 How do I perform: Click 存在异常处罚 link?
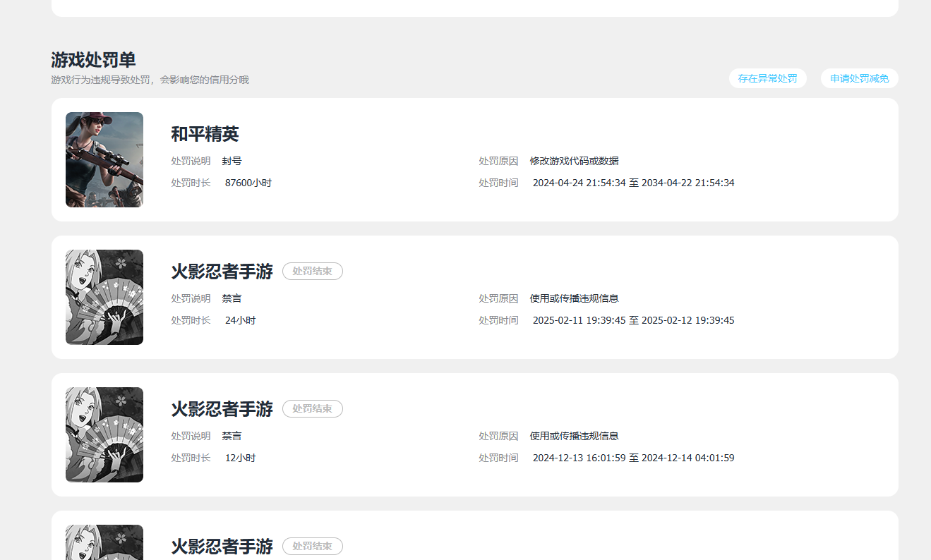coord(767,78)
